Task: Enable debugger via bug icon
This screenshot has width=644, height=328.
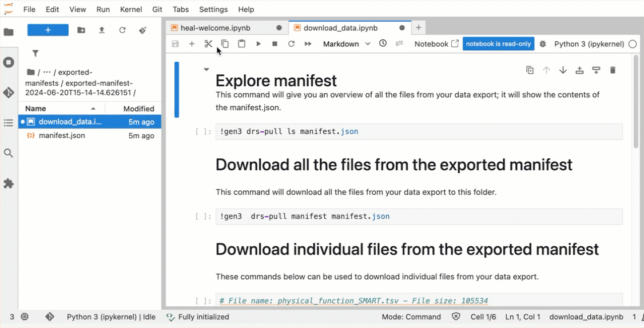Action: (x=543, y=44)
